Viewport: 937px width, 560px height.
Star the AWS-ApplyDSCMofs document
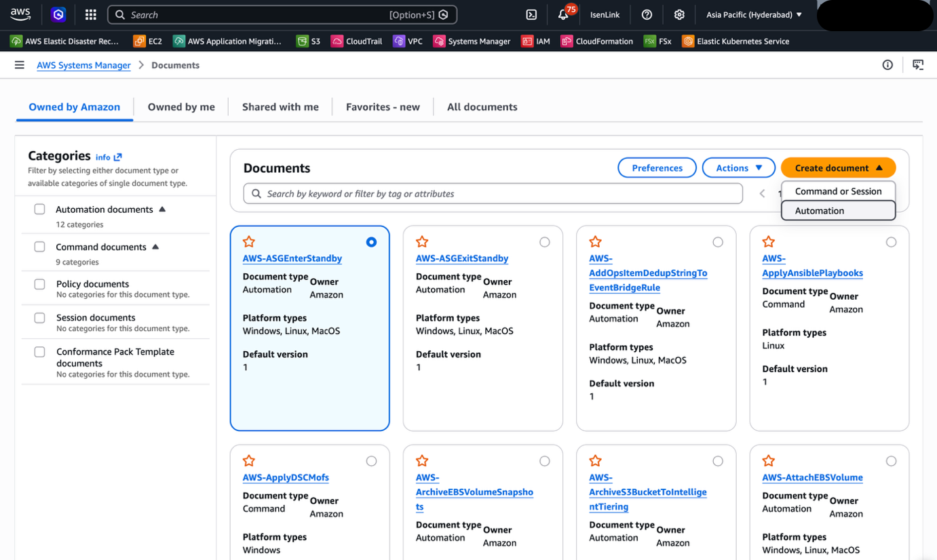249,461
